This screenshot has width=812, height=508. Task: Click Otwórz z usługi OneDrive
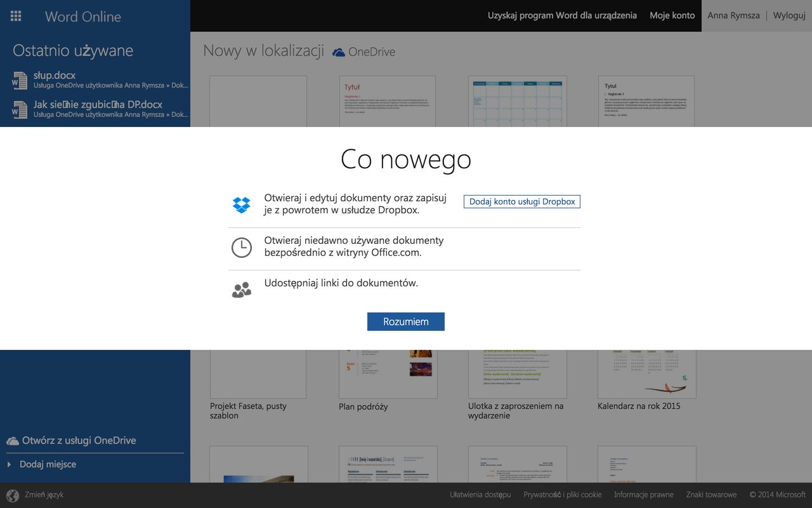(79, 441)
